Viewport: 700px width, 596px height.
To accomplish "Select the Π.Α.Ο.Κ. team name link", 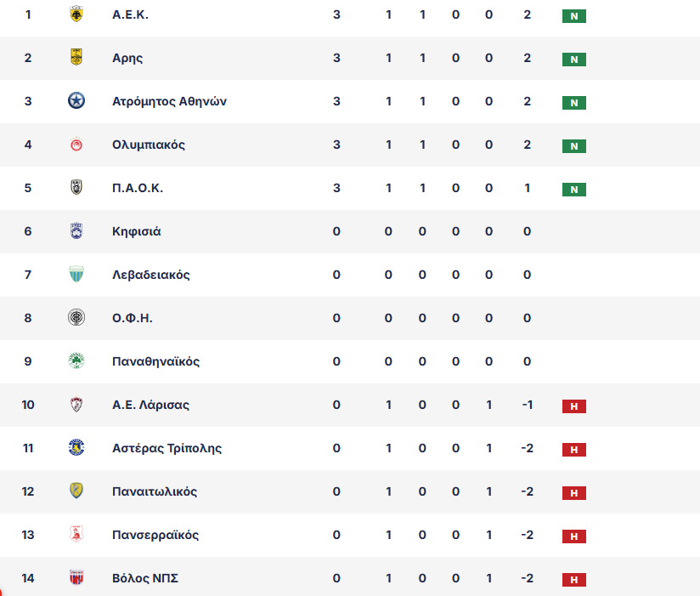I will [138, 188].
